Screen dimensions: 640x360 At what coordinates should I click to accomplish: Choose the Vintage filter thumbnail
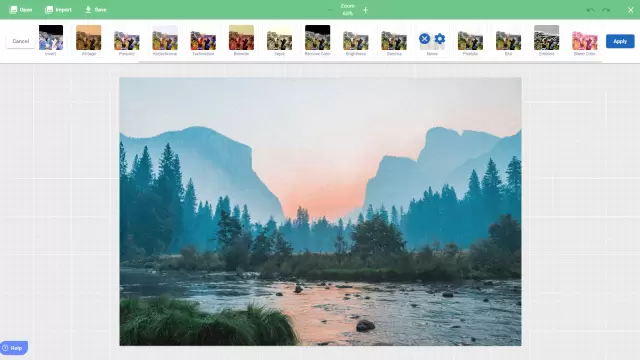tap(89, 38)
